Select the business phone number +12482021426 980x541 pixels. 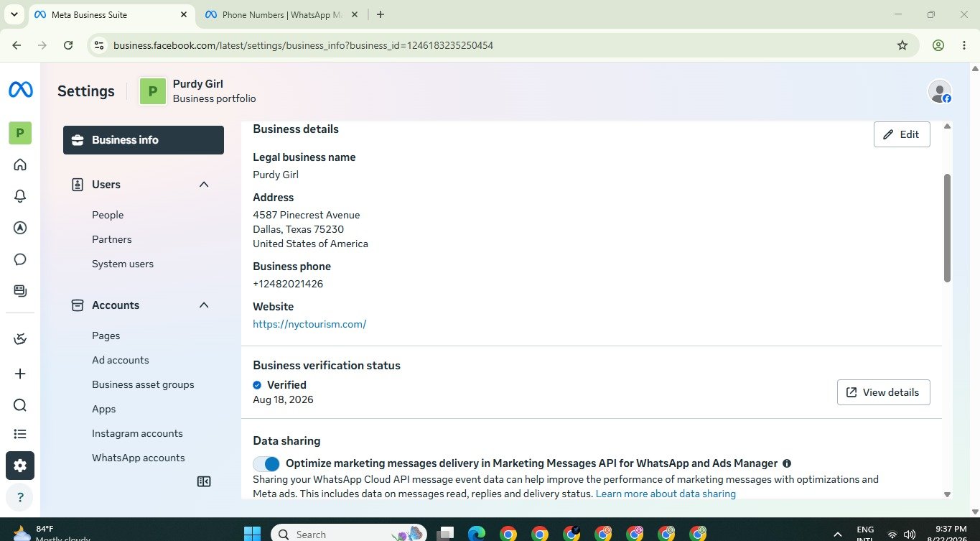(x=288, y=284)
